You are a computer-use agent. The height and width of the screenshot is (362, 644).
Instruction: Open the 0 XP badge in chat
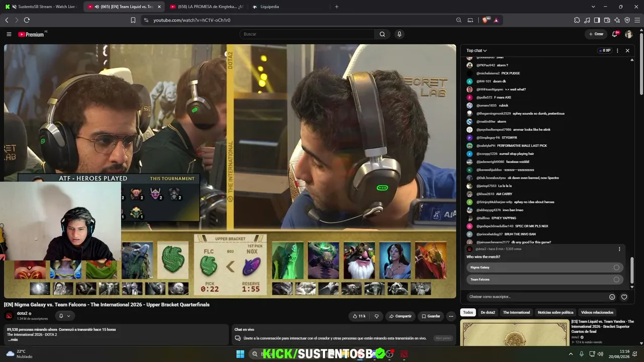pyautogui.click(x=604, y=50)
